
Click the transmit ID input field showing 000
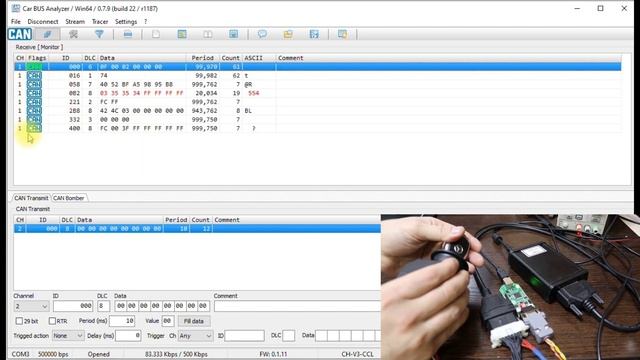73,306
